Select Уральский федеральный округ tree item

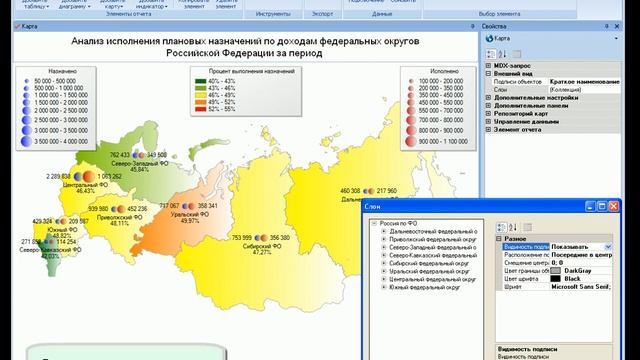[x=429, y=271]
